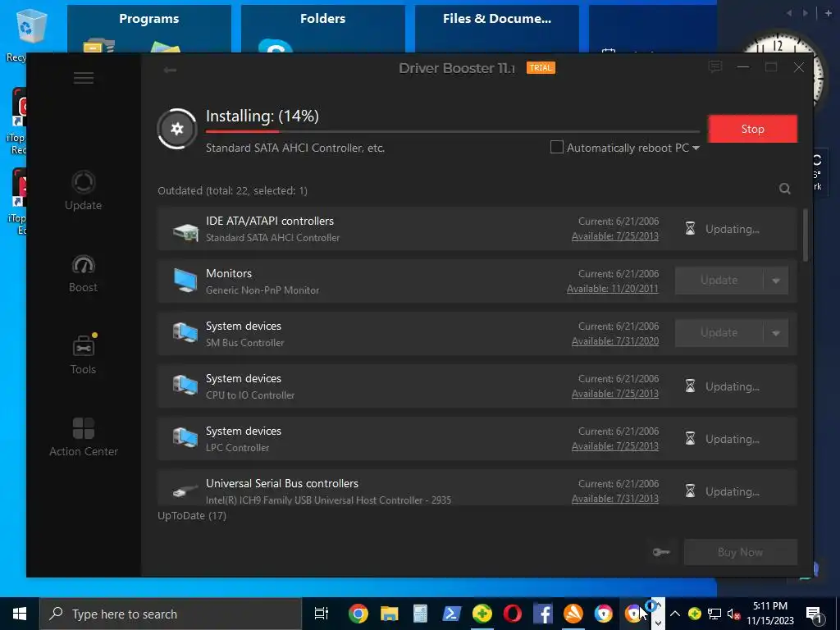Click Outdated (total: 22, selected: 1) label
840x630 pixels.
coord(232,190)
